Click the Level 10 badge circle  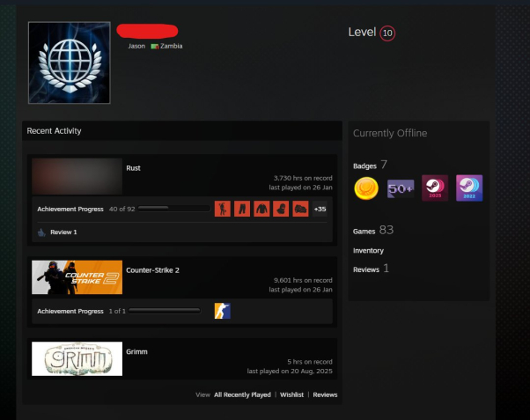[x=387, y=33]
